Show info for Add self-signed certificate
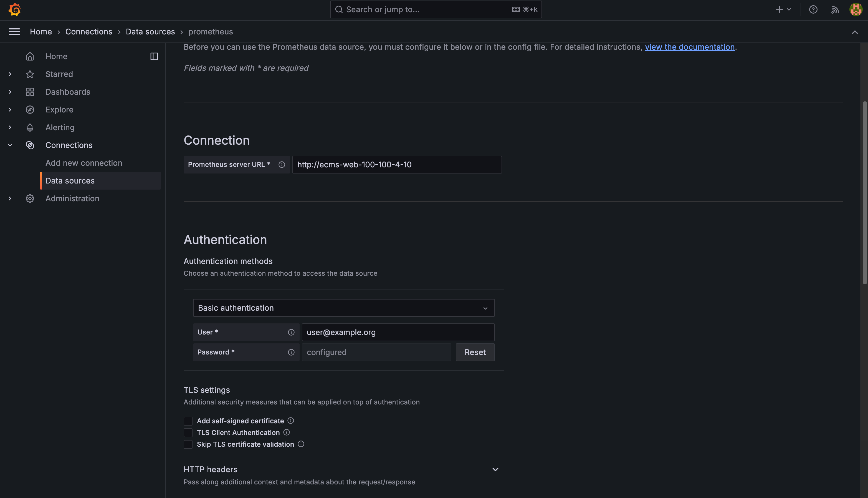The image size is (868, 498). pos(291,421)
